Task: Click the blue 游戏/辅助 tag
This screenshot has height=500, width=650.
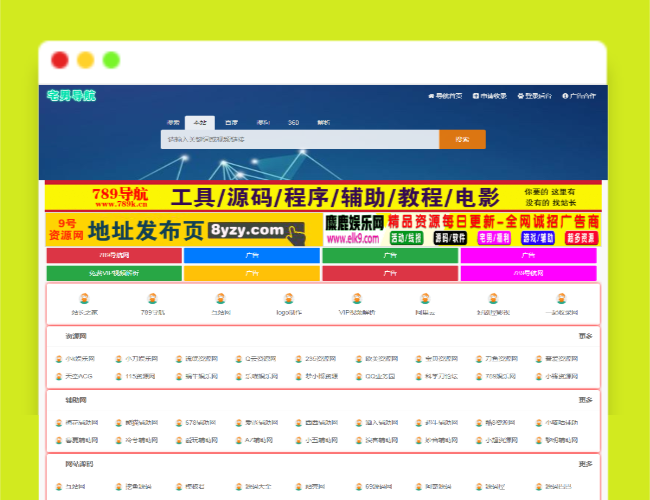Action: [x=538, y=238]
